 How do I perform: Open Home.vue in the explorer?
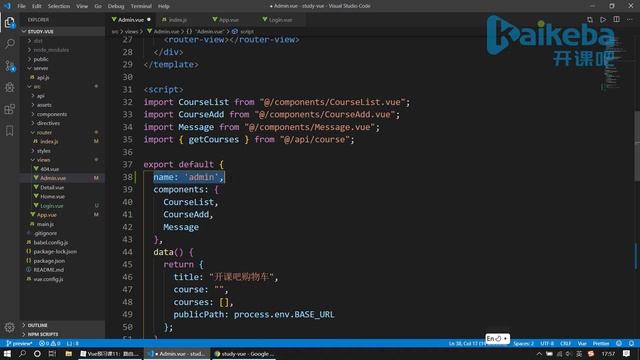62,196
